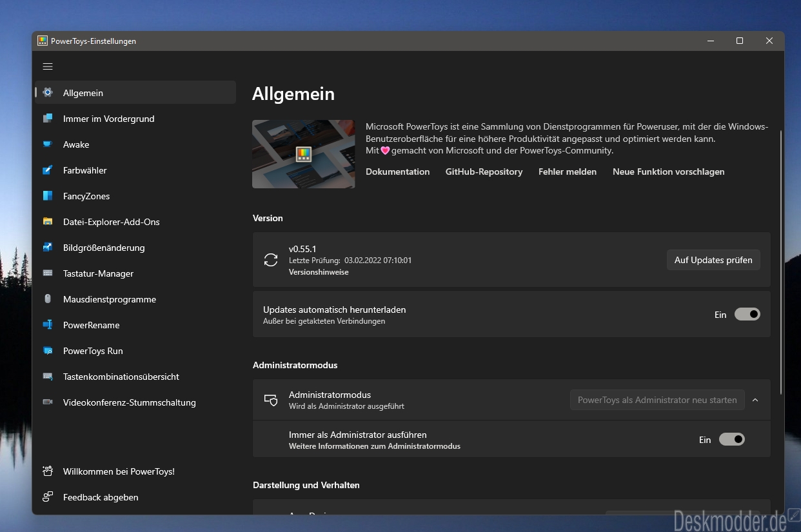Click Feedback abgeben in sidebar
Image resolution: width=801 pixels, height=532 pixels.
tap(135, 497)
